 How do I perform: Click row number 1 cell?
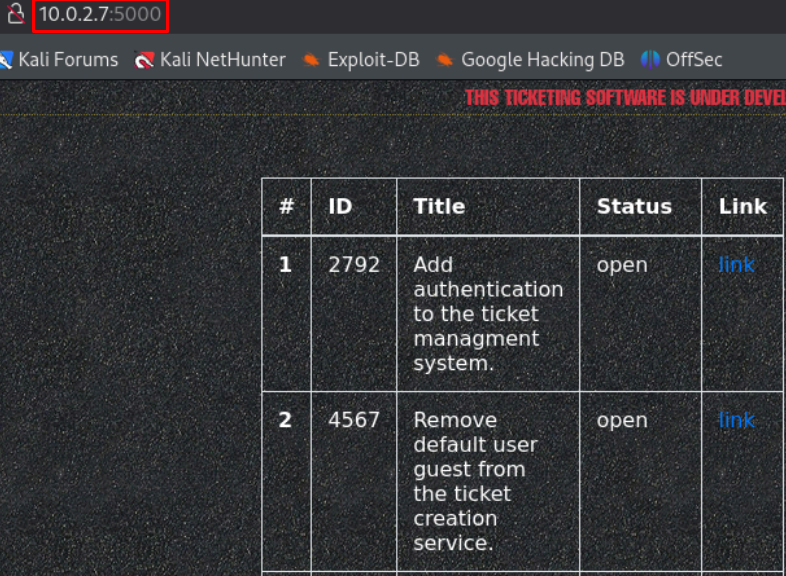pos(286,314)
